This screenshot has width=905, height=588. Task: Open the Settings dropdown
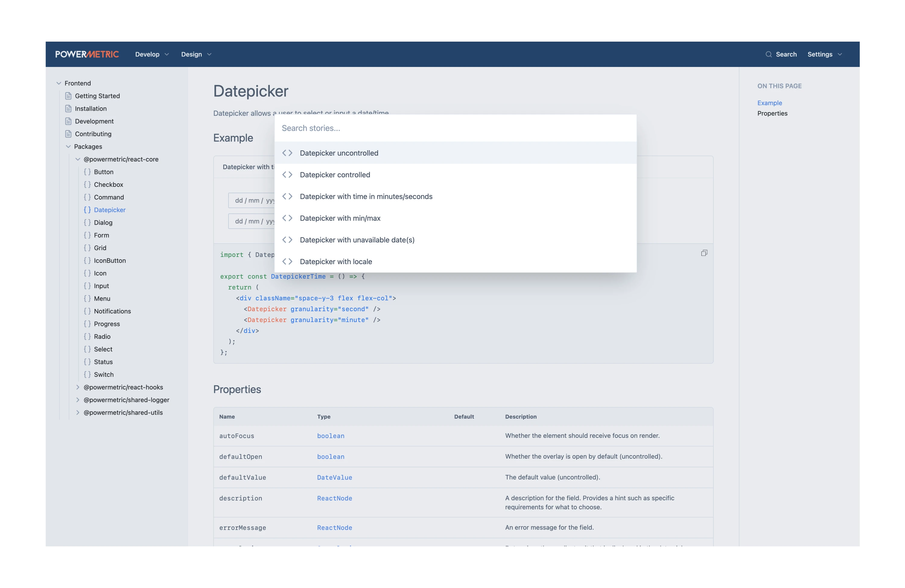[824, 54]
